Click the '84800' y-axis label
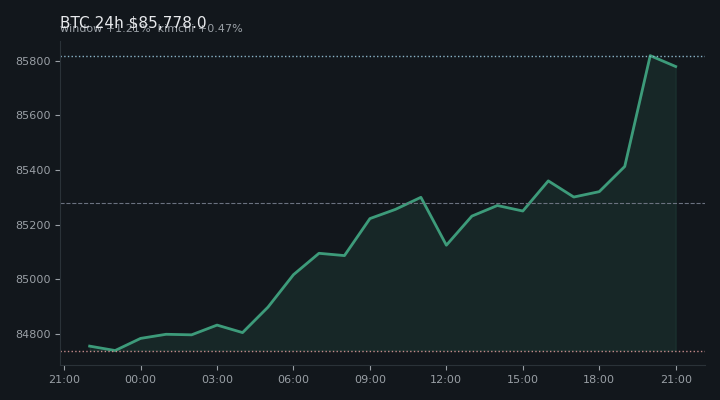 click(33, 334)
